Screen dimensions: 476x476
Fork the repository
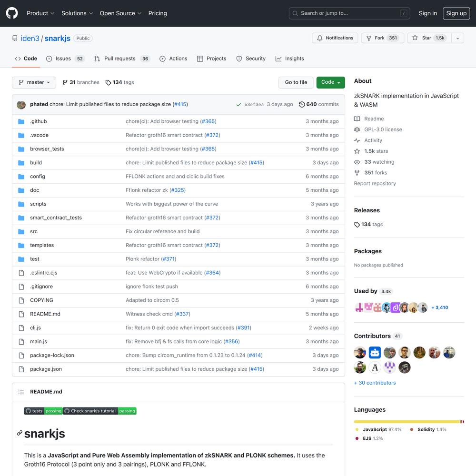tap(383, 38)
